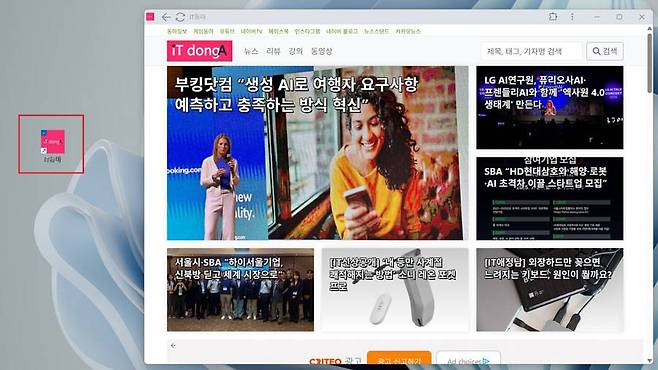Select the 리뷰 menu item
658x370 pixels.
(273, 51)
